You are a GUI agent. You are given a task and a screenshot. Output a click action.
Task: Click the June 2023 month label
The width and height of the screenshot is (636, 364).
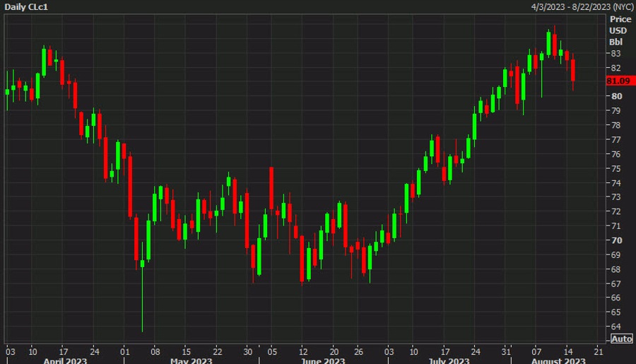(x=322, y=360)
